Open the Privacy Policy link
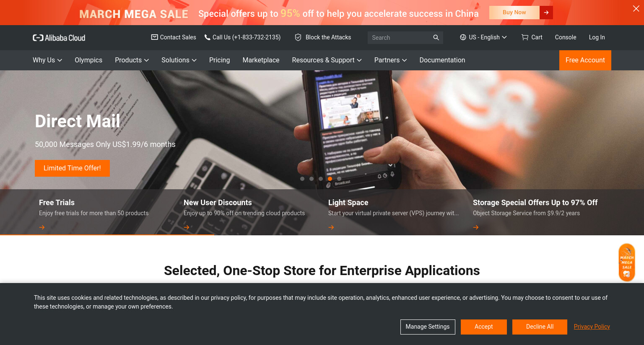This screenshot has width=644, height=345. point(592,327)
